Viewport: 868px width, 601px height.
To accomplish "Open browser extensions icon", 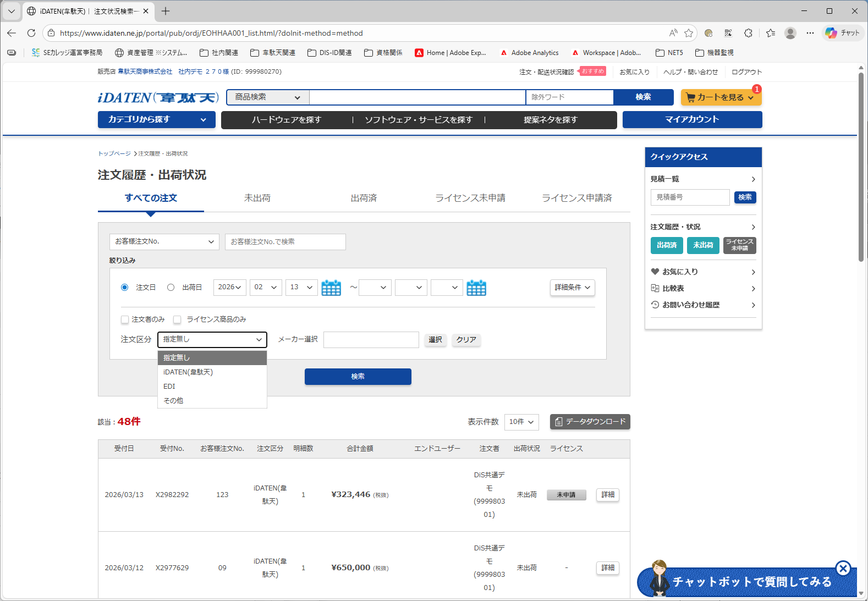I will pos(748,33).
